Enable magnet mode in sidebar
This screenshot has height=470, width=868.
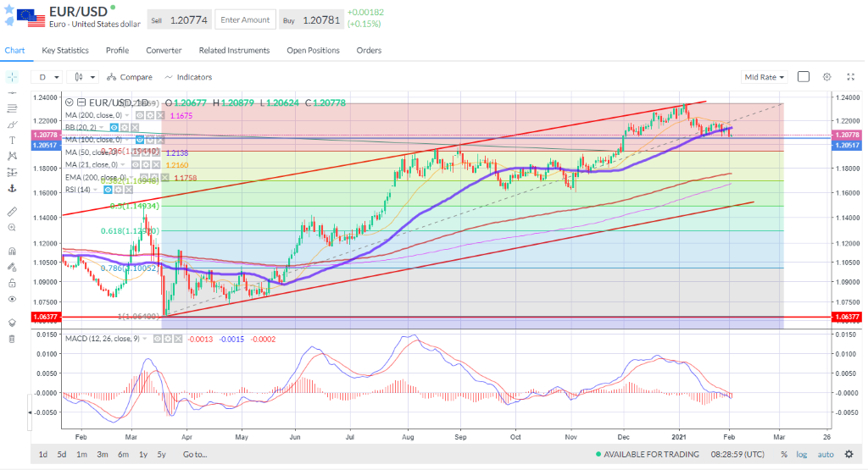tap(12, 252)
